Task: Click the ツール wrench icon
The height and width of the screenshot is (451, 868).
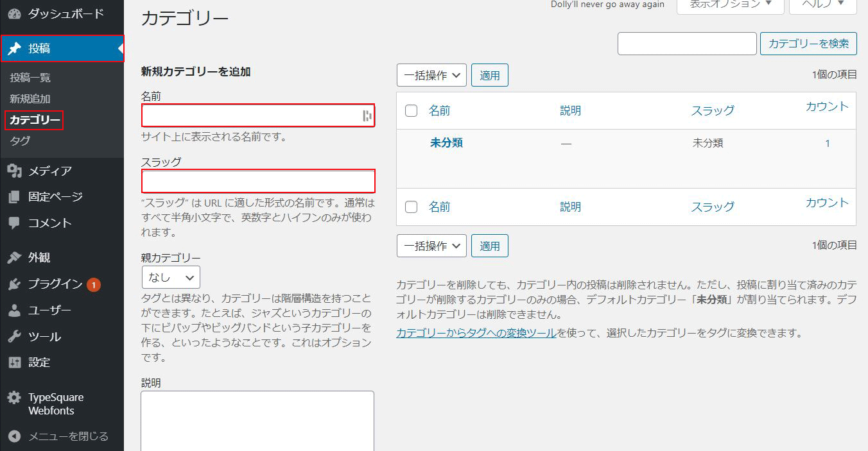Action: 14,337
